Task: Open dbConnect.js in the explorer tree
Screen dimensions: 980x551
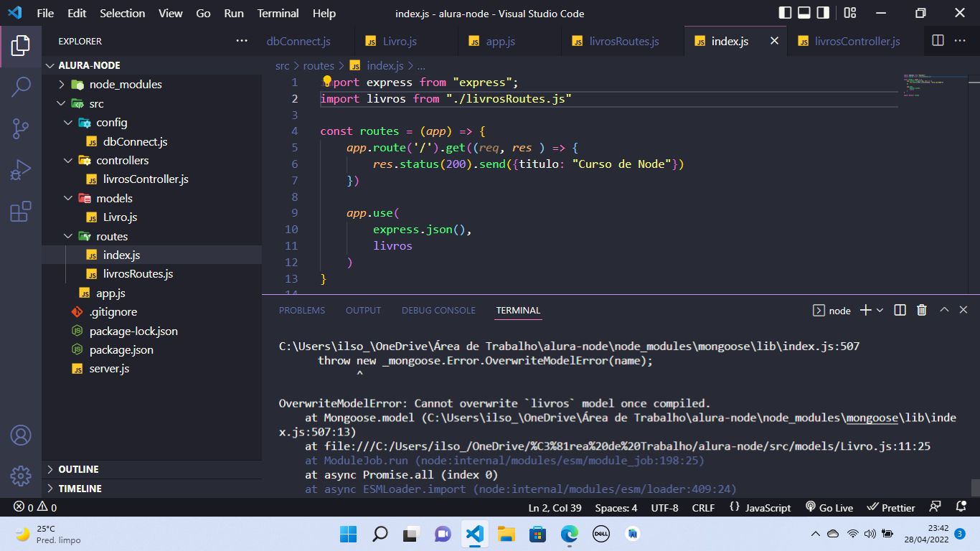Action: click(135, 141)
